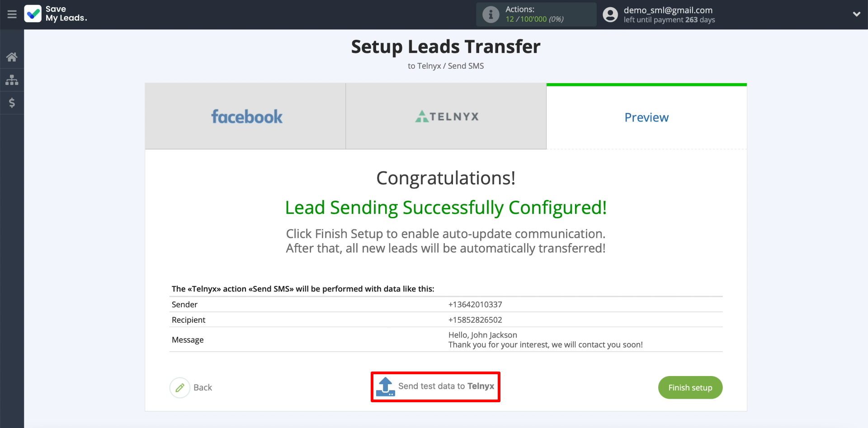This screenshot has width=868, height=428.
Task: Go to the home icon in the sidebar
Action: [x=12, y=57]
